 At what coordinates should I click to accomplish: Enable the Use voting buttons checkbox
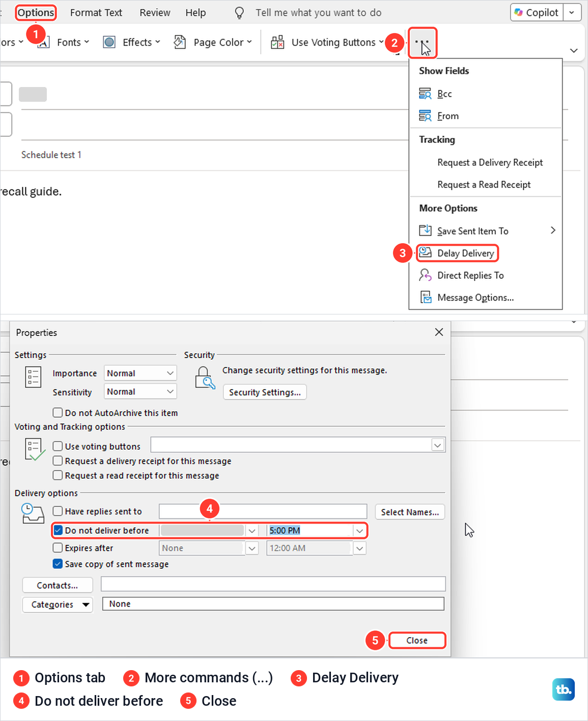(x=58, y=446)
